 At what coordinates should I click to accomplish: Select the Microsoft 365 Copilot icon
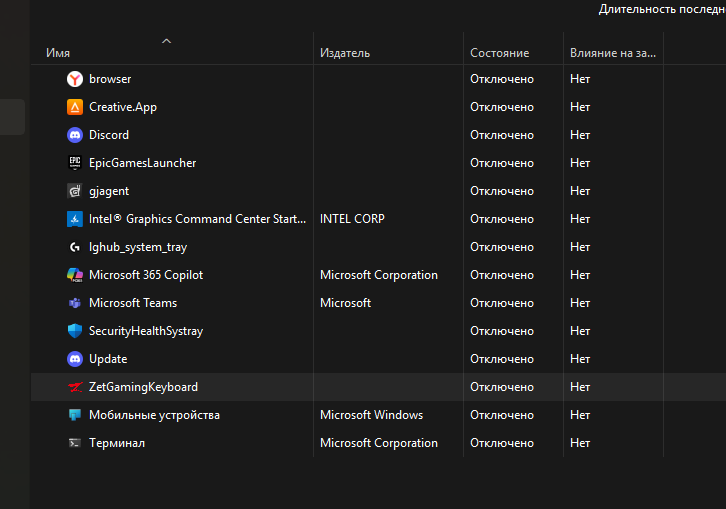75,275
